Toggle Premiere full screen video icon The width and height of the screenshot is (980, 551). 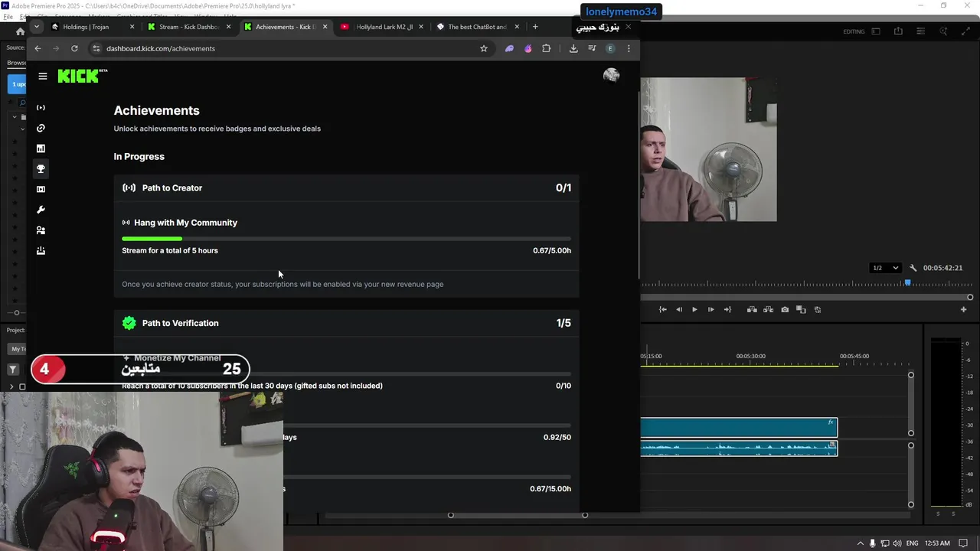pos(965,31)
